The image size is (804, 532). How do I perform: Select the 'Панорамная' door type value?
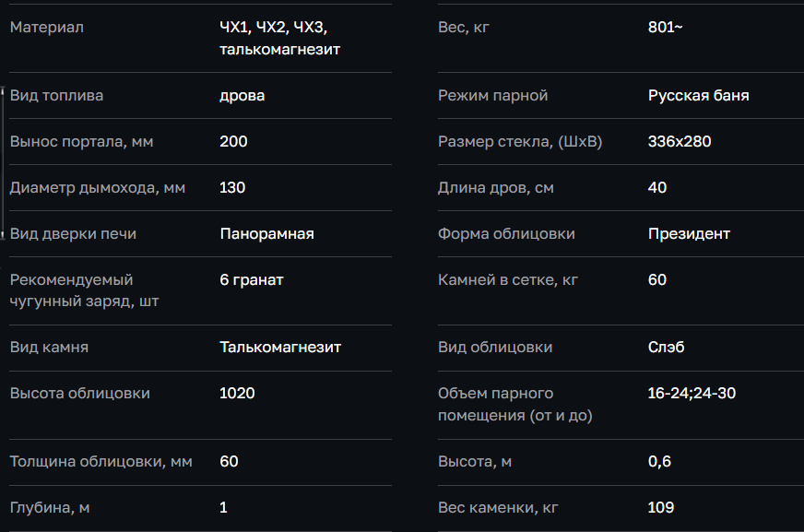266,234
